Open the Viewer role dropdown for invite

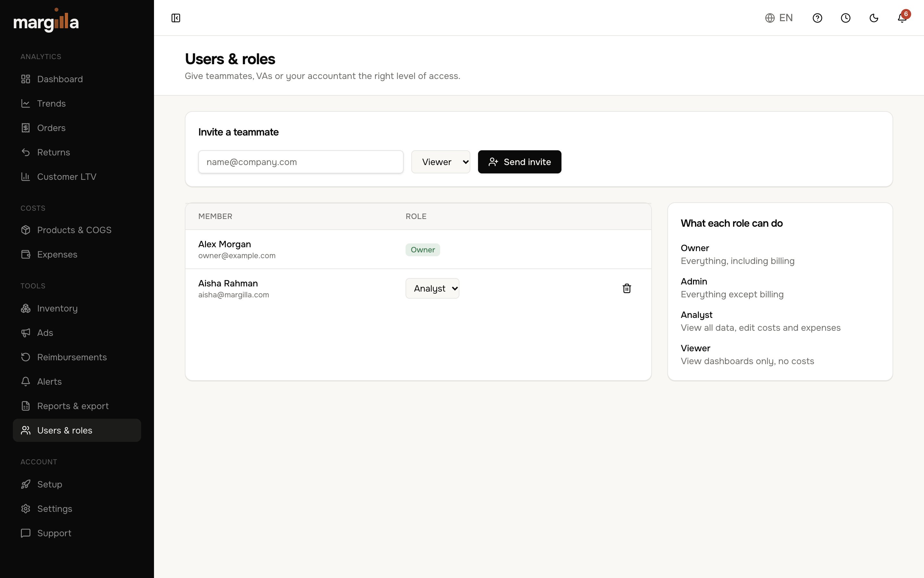click(441, 162)
